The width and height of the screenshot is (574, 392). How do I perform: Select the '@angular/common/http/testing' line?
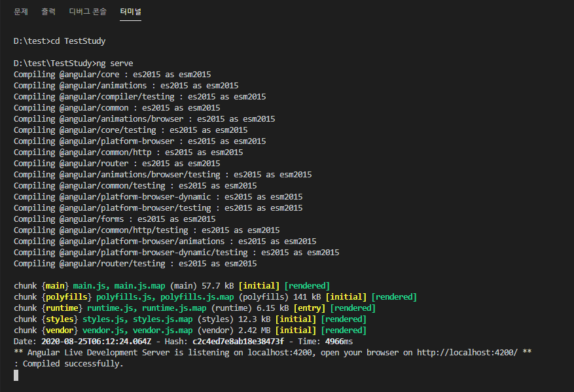pos(147,230)
